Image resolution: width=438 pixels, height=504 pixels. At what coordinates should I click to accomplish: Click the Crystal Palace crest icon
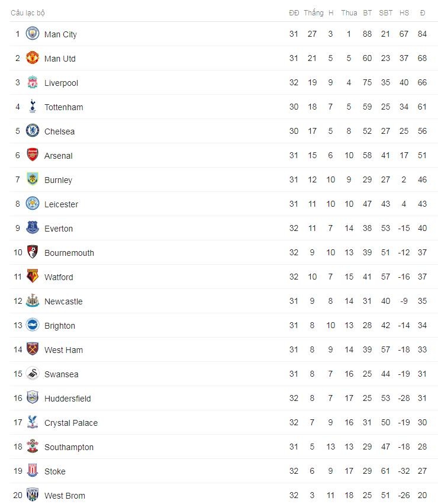[x=33, y=423]
